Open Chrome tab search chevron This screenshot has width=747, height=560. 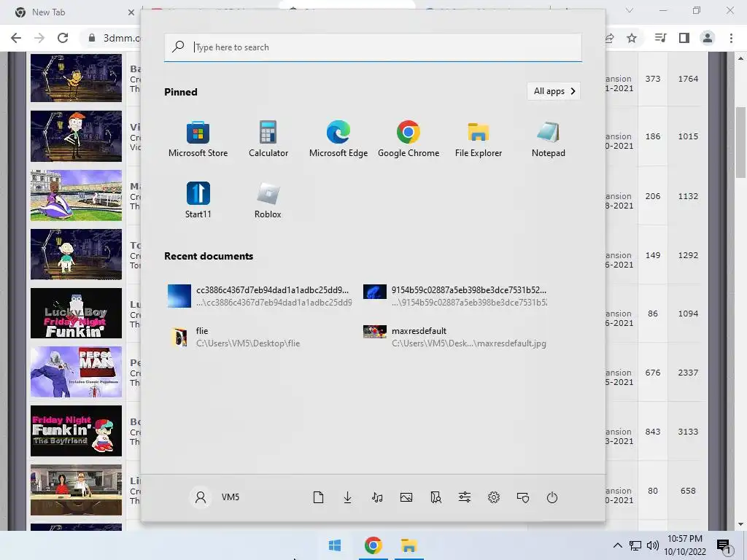pyautogui.click(x=630, y=10)
